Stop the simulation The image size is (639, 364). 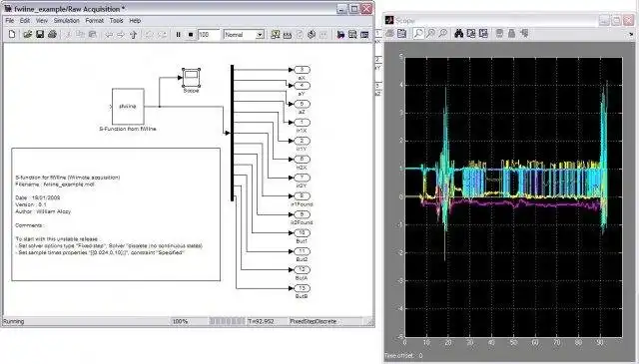click(191, 35)
